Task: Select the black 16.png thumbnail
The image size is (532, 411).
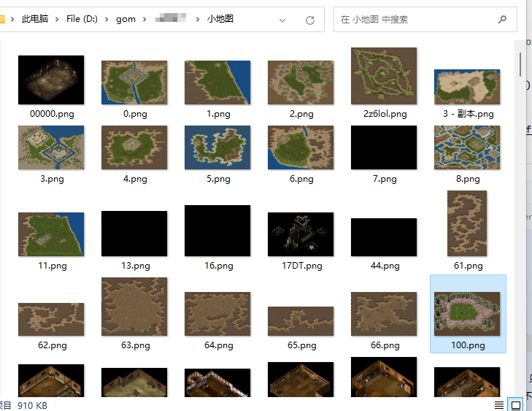Action: [x=217, y=231]
